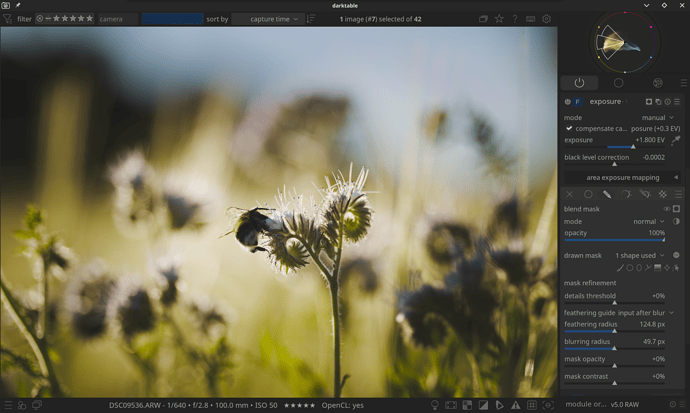The image size is (690, 413).
Task: Switch to the active modules power tab
Action: [579, 83]
